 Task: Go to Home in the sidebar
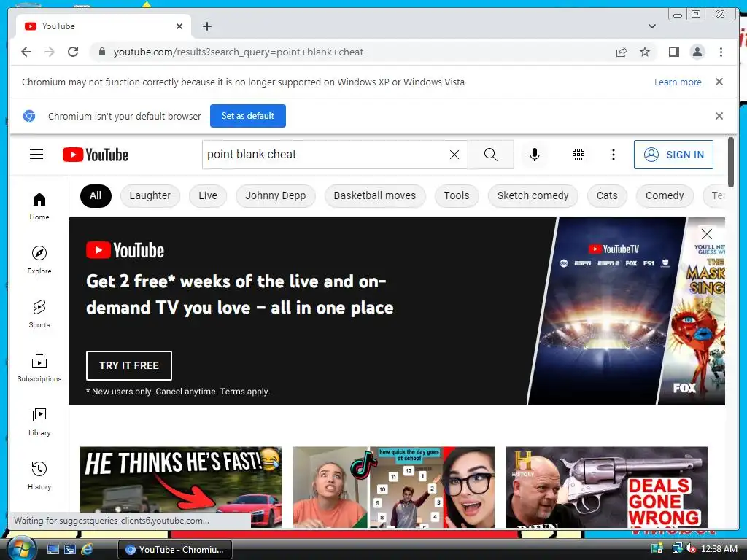coord(39,206)
